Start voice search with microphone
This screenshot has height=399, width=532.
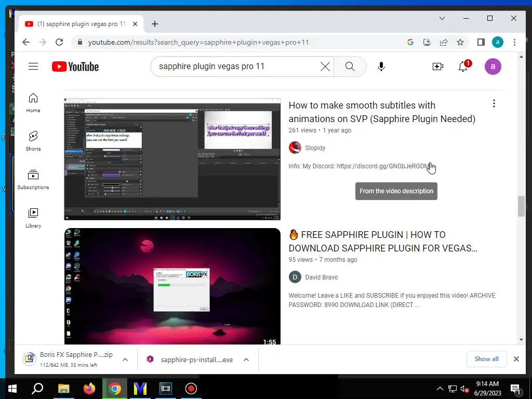381,66
